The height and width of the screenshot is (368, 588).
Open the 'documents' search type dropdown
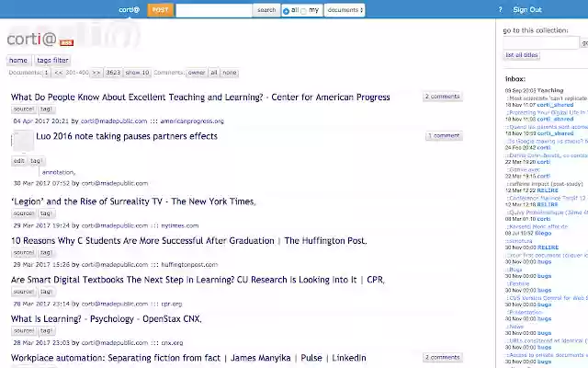click(345, 10)
